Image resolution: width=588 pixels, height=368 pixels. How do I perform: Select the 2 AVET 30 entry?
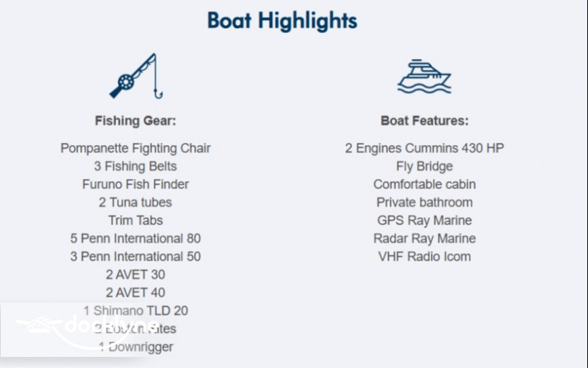tap(135, 275)
